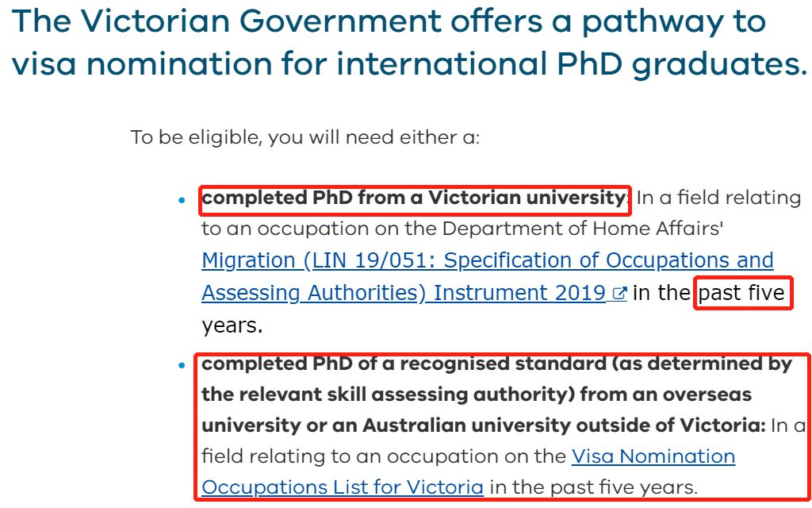This screenshot has height=508, width=812.
Task: Click bold text 'completed PhD from a Victorian university'
Action: (414, 198)
